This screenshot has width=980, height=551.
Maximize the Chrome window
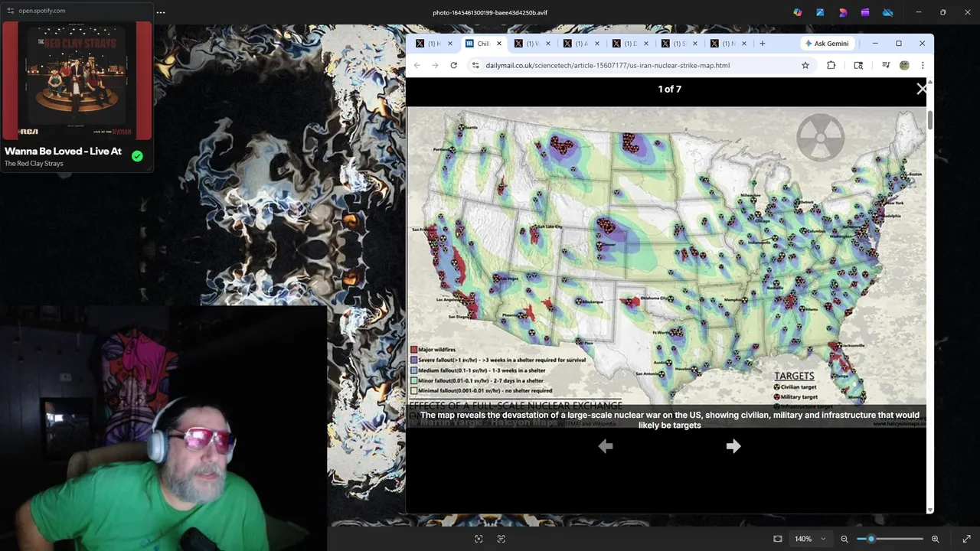[899, 44]
